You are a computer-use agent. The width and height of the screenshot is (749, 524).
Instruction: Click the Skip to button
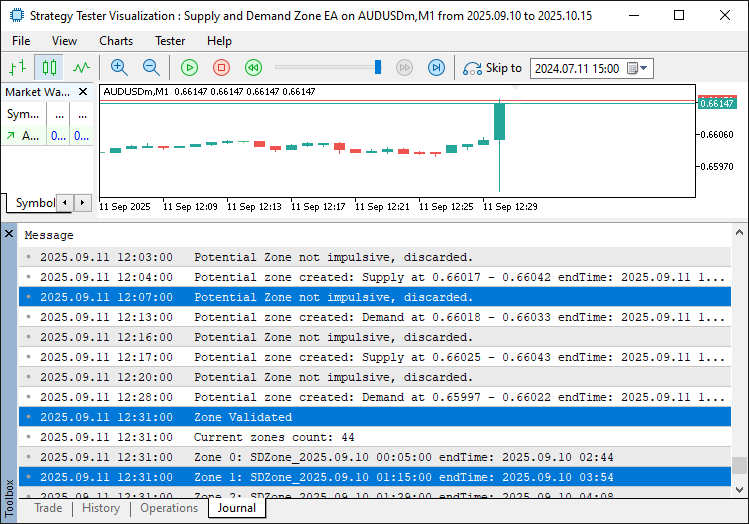click(x=492, y=68)
